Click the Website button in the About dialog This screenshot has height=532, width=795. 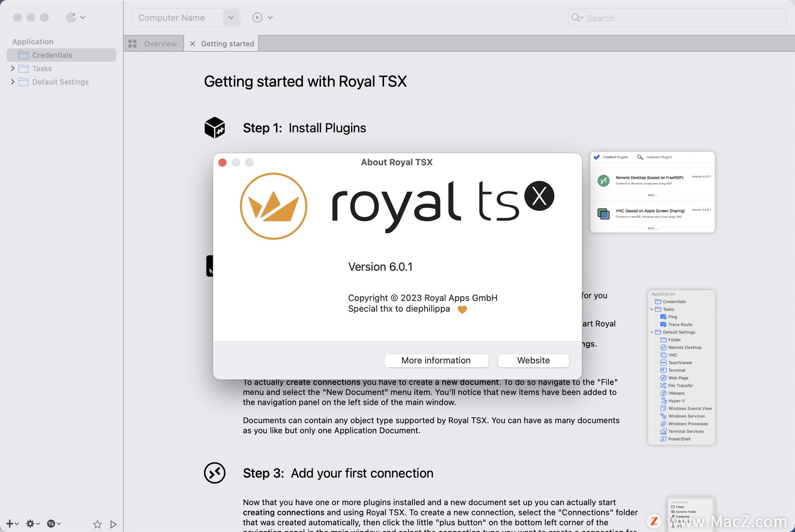coord(533,360)
